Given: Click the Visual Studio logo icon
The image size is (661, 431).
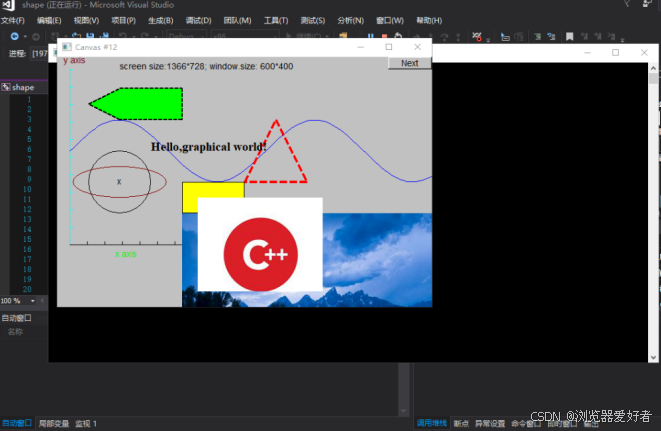Looking at the screenshot, I should tap(8, 5).
